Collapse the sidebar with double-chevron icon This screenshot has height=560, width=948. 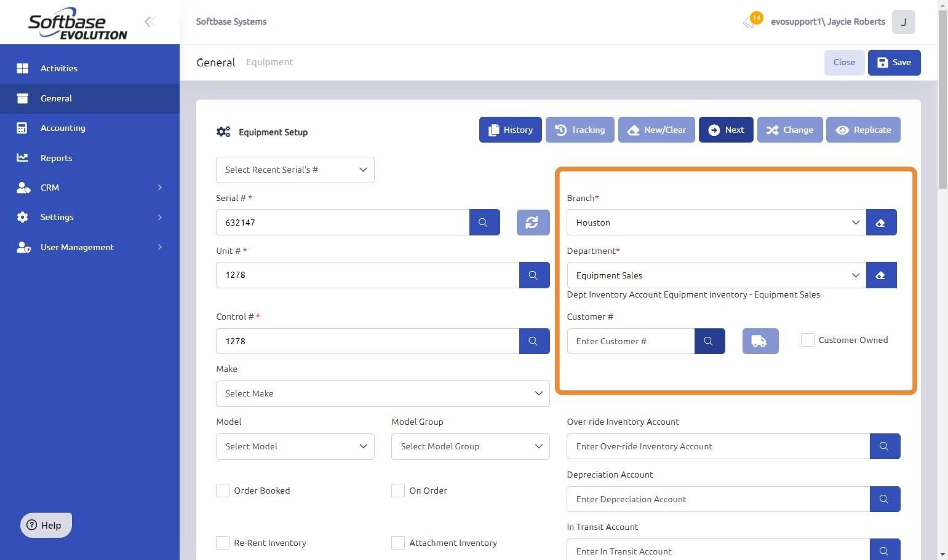coord(149,22)
